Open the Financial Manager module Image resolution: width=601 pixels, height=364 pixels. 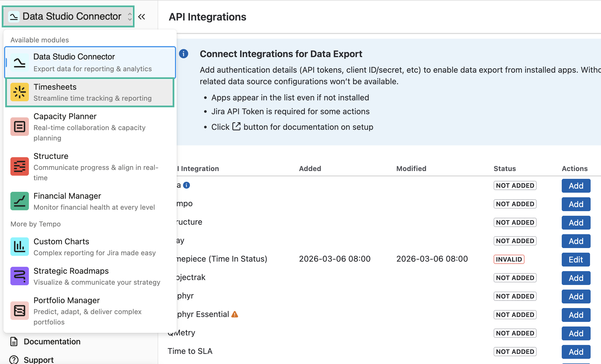click(90, 201)
